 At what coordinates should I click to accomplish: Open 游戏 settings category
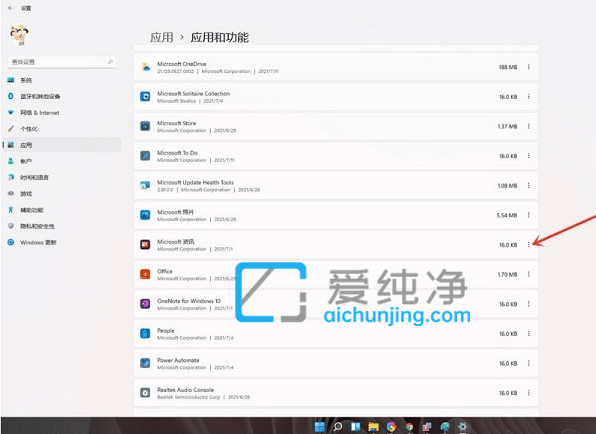tap(62, 194)
